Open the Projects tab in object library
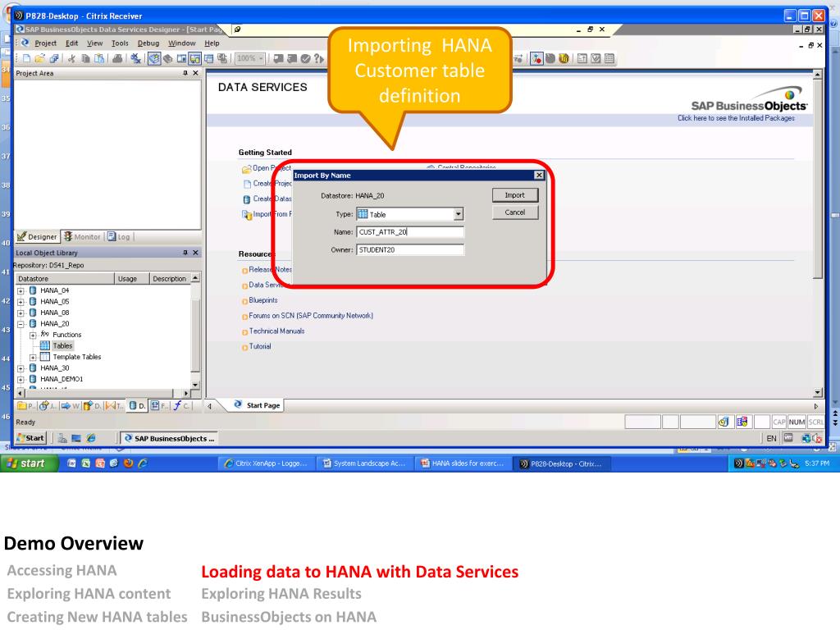 (x=25, y=406)
